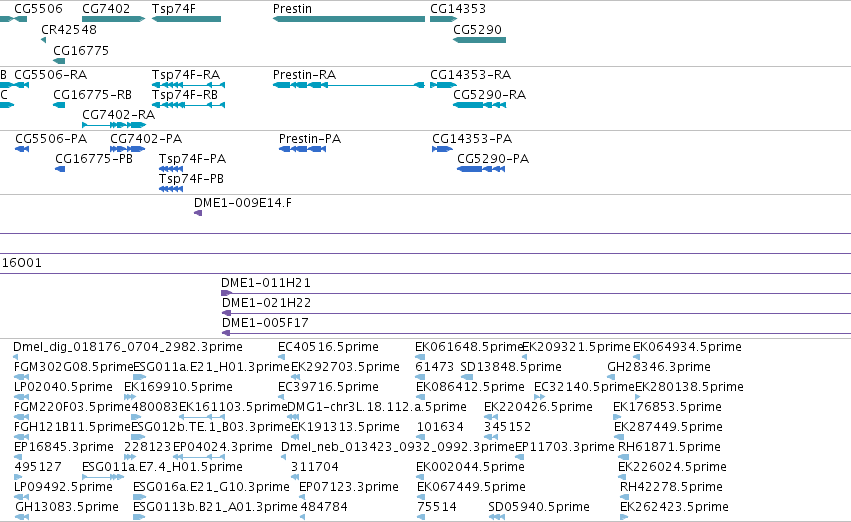Click the EP07123.3prime EST label
The width and height of the screenshot is (851, 522).
click(348, 487)
